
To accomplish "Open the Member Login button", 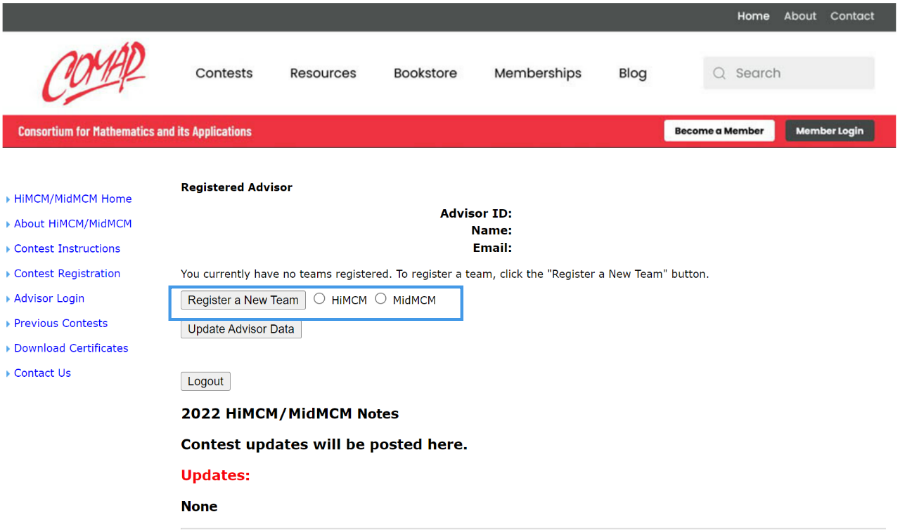I will 829,131.
